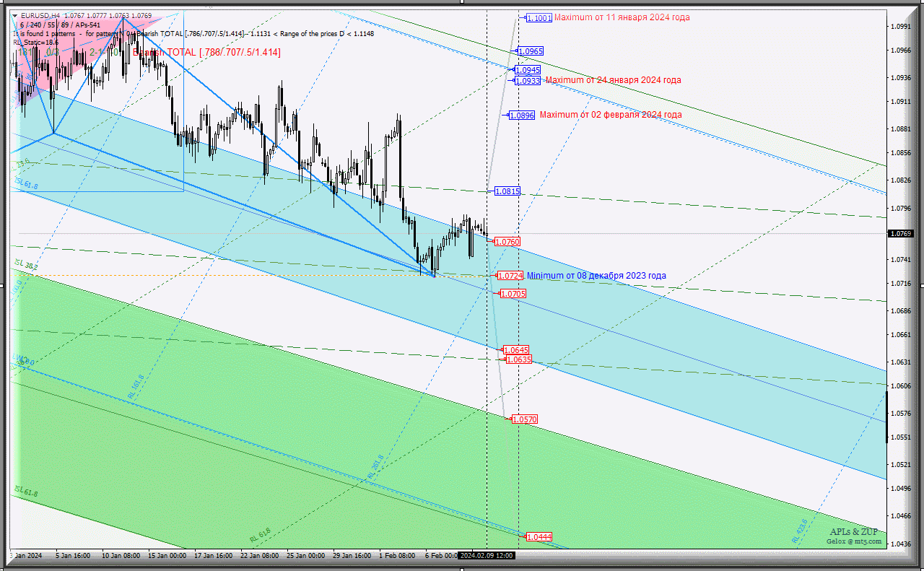Screen dimensions: 924x571
Task: Click the Maximum от 11 января 2024 label
Action: tap(622, 17)
